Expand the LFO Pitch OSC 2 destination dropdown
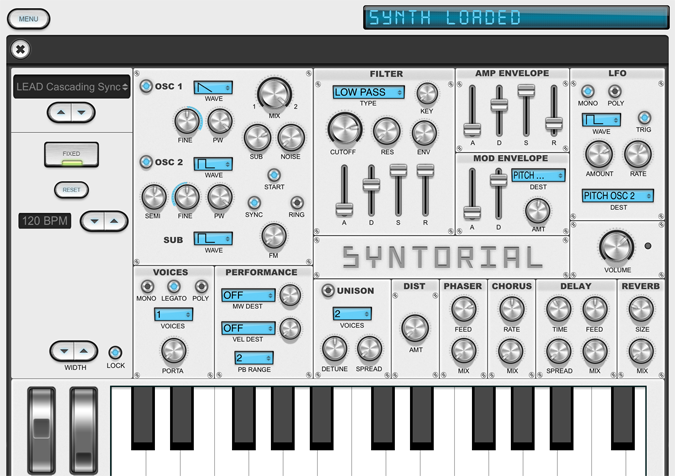 617,196
